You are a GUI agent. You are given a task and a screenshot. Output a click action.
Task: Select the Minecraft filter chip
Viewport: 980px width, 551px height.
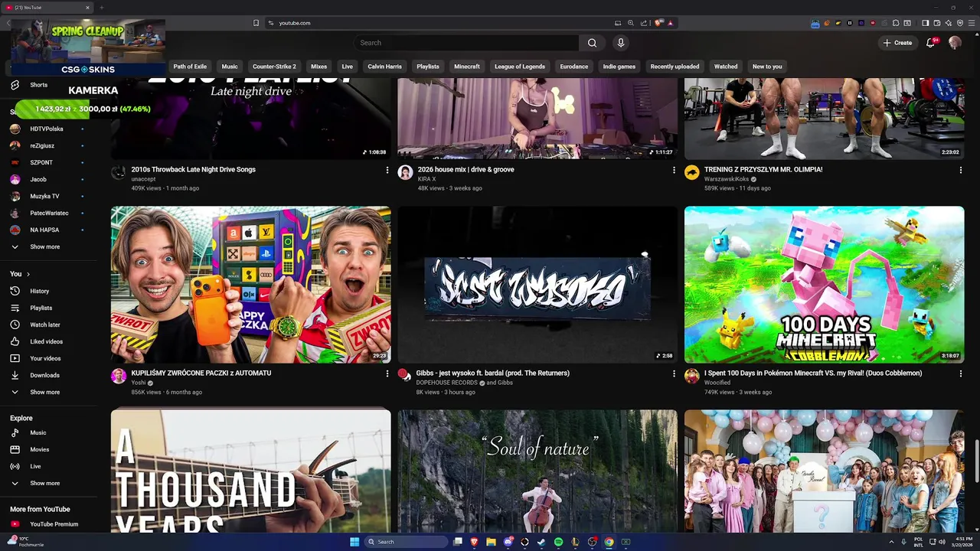tap(467, 67)
